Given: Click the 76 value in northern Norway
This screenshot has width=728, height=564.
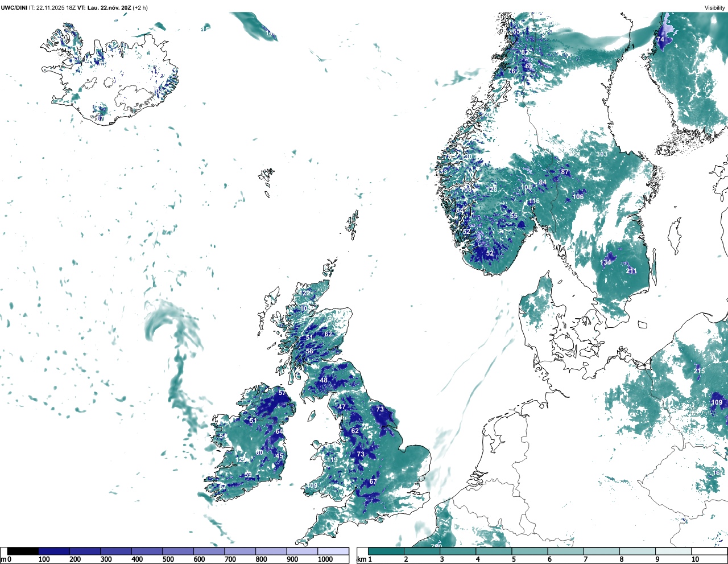Looking at the screenshot, I should click(x=511, y=71).
